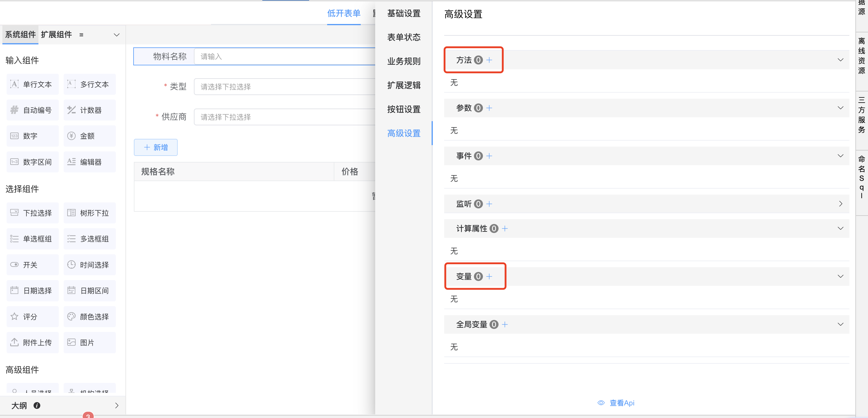Click plus icon next to 计算属性
Viewport: 868px width, 418px height.
[x=505, y=228]
